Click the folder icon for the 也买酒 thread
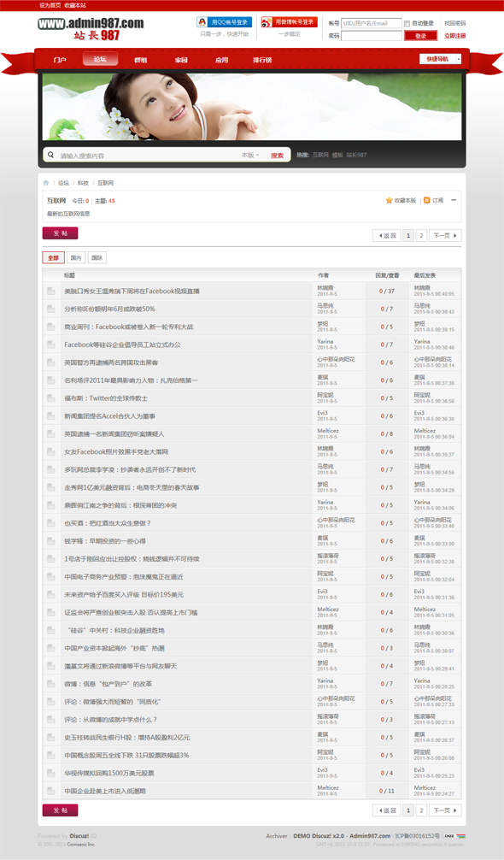Image resolution: width=504 pixels, height=860 pixels. 51,523
